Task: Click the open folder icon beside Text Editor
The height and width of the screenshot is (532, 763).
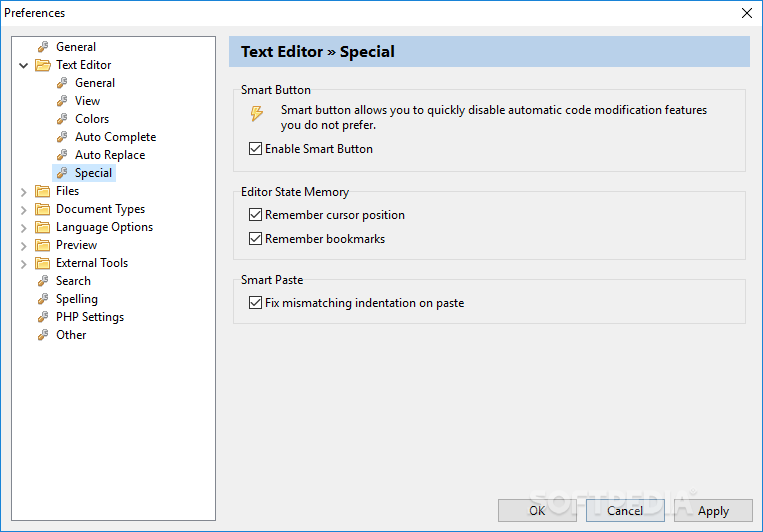Action: 42,65
